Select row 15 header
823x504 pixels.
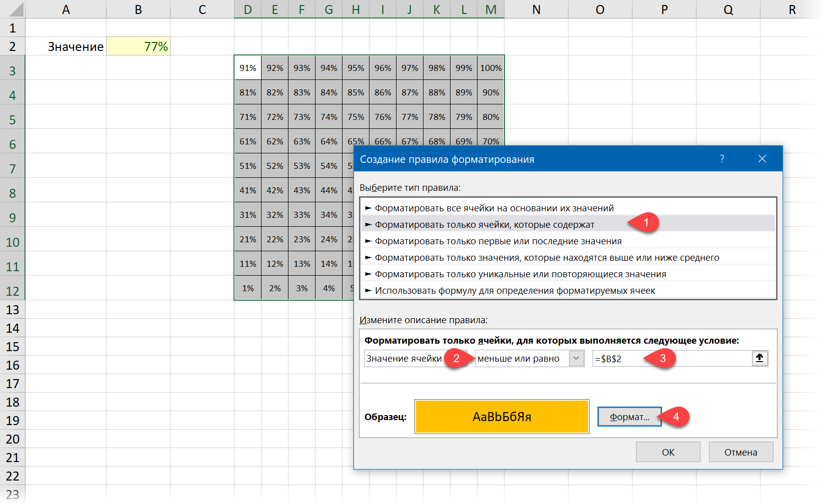[12, 347]
